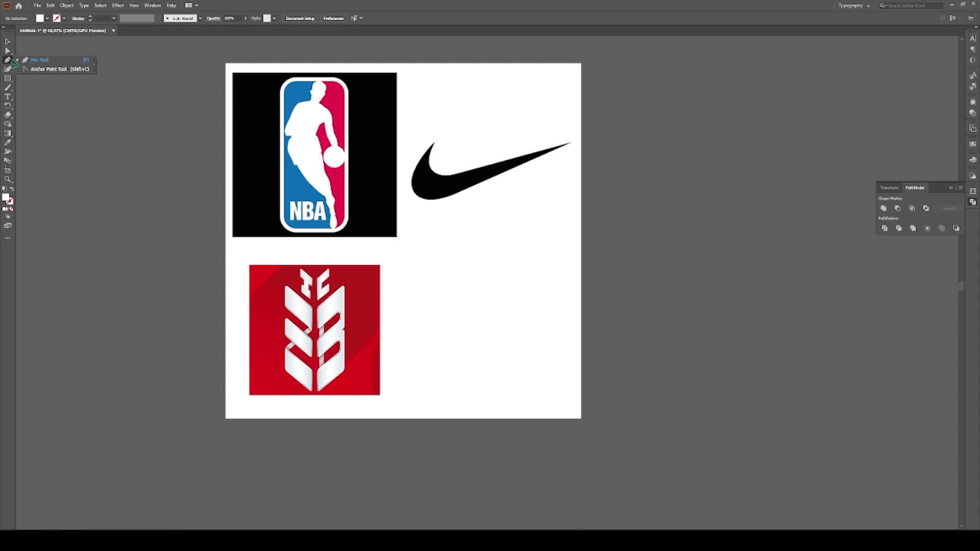The width and height of the screenshot is (980, 551).
Task: Select the red wheat logo image
Action: click(x=314, y=330)
